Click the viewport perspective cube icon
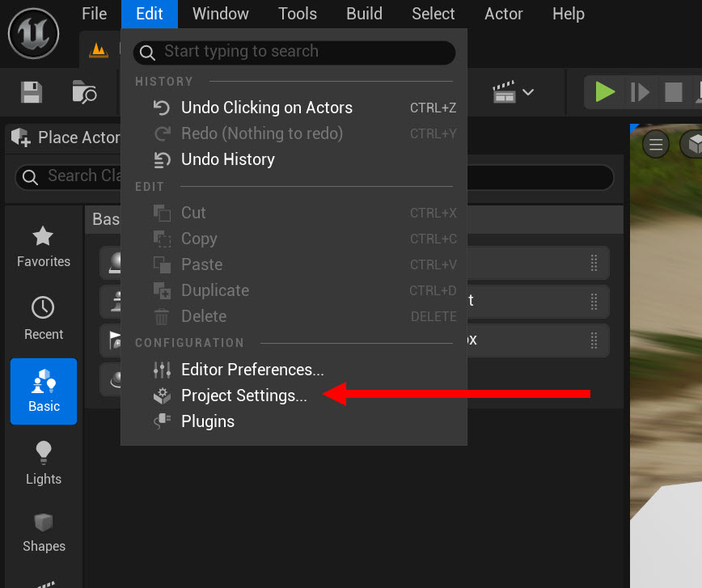 pos(692,145)
